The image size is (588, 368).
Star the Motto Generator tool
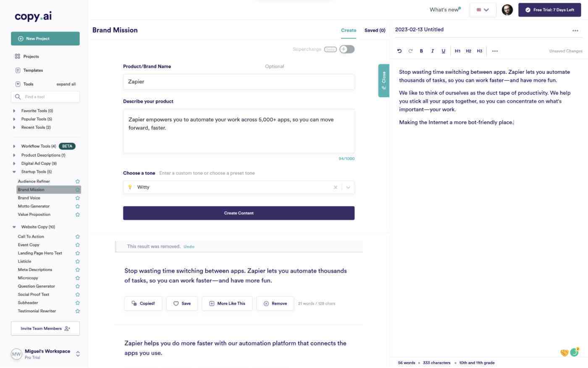click(x=77, y=206)
